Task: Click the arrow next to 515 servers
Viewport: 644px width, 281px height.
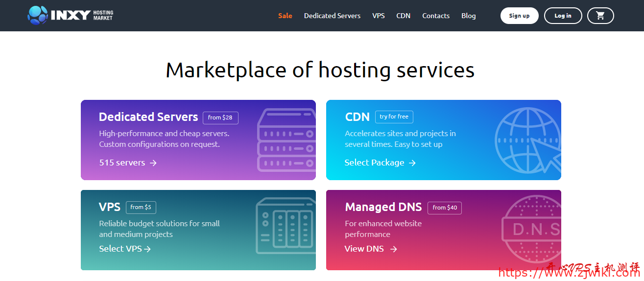Action: 153,163
